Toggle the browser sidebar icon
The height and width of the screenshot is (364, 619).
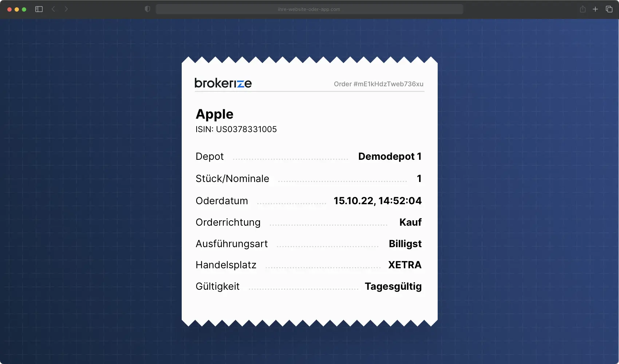(x=39, y=9)
